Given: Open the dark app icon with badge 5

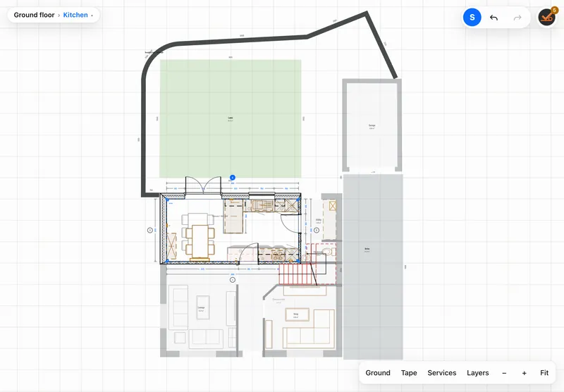Looking at the screenshot, I should (x=547, y=17).
